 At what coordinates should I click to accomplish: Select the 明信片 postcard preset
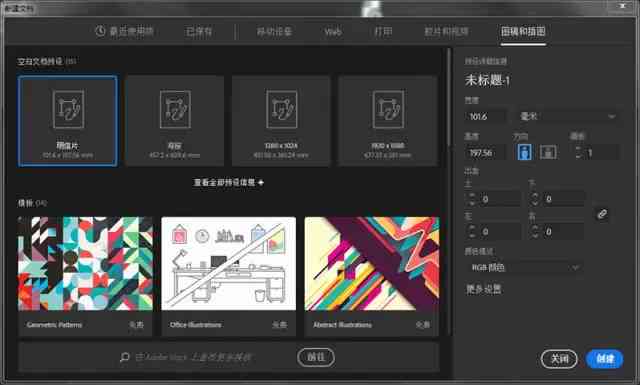[x=68, y=121]
